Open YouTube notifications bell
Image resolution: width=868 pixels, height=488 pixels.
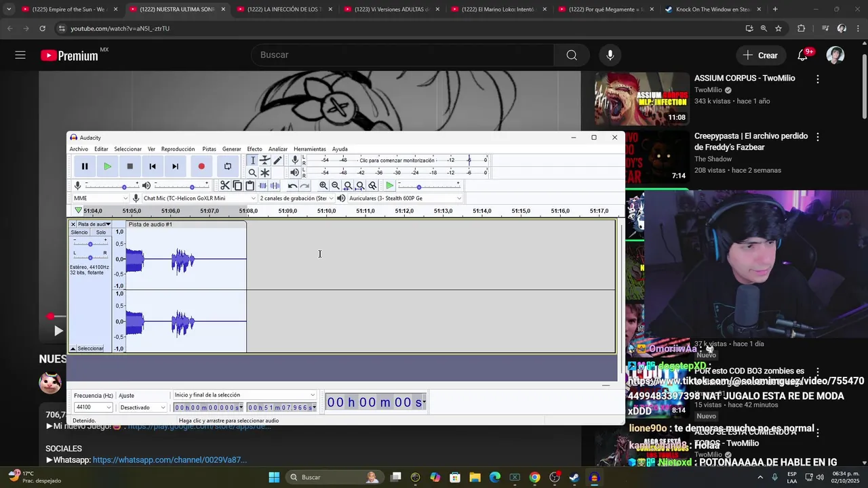click(x=803, y=56)
